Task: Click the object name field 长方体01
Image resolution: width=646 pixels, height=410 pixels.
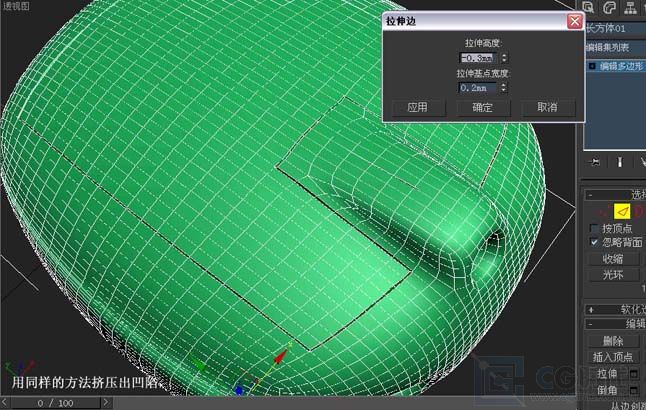Action: (x=615, y=28)
